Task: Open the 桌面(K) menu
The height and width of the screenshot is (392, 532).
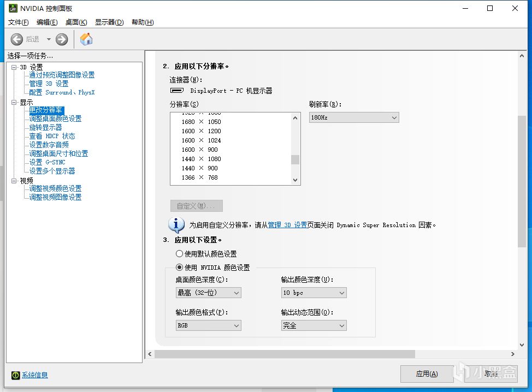Action: point(76,22)
